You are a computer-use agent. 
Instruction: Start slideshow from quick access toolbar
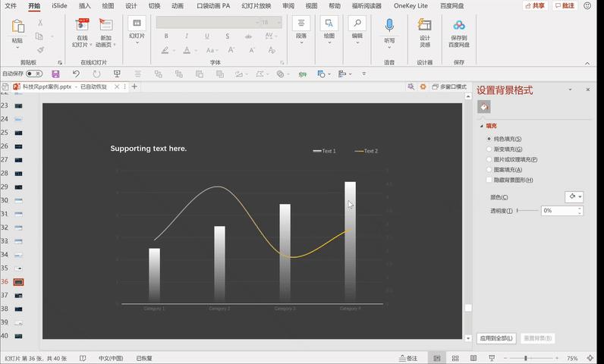point(117,74)
